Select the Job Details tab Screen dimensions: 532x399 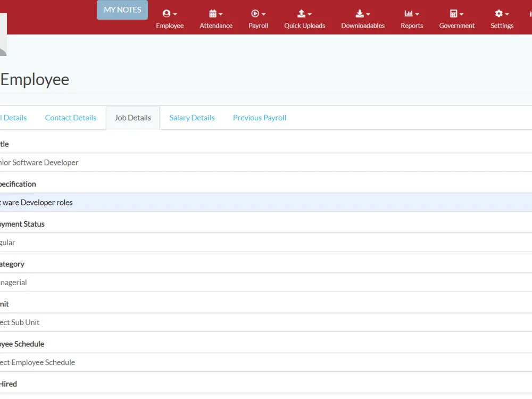click(132, 117)
